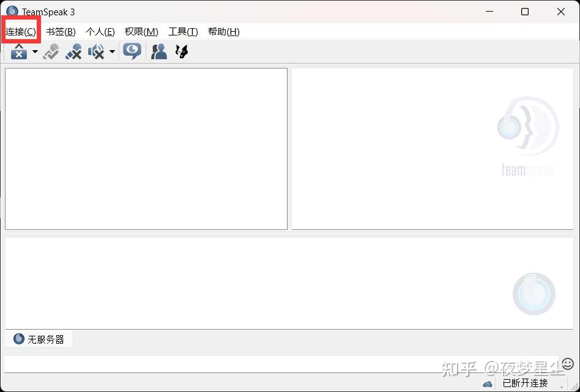
Task: Open the contacts chat bubble icon
Action: pyautogui.click(x=132, y=52)
